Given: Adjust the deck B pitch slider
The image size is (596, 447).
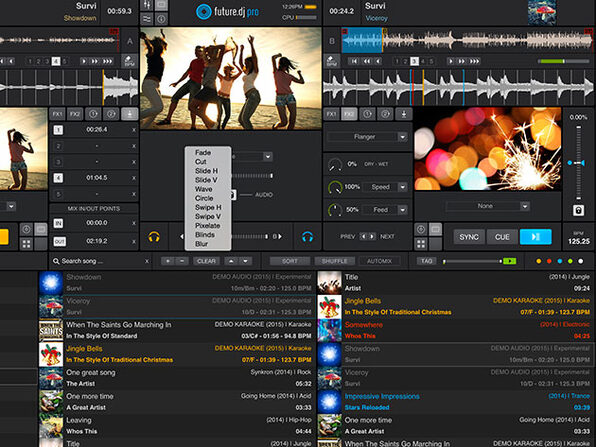Looking at the screenshot, I should (x=579, y=163).
